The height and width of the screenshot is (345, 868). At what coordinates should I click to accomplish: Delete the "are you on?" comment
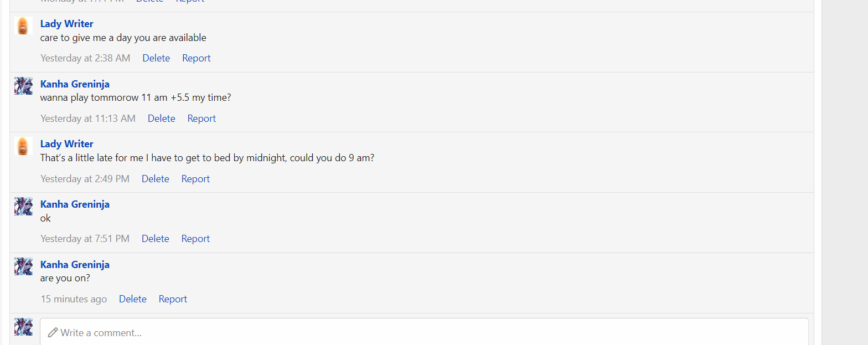tap(132, 299)
